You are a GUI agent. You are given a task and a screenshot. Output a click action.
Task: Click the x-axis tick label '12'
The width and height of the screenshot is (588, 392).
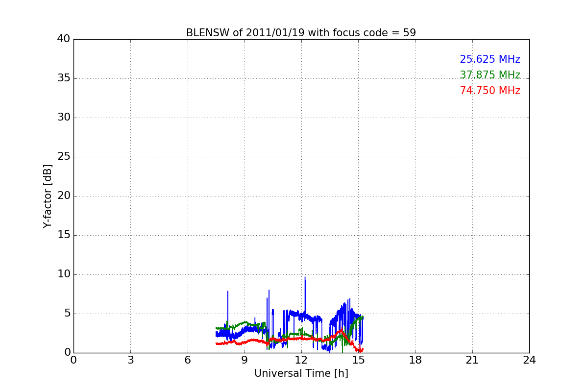coord(301,361)
